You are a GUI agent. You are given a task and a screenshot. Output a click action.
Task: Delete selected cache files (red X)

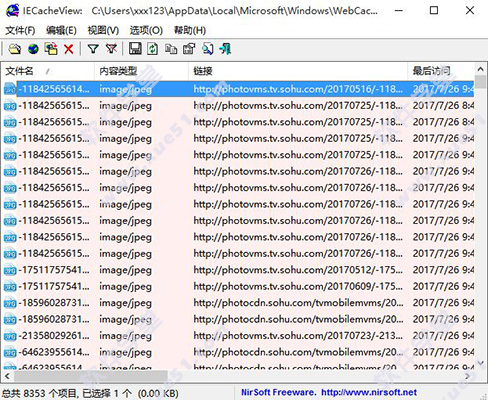tap(69, 49)
